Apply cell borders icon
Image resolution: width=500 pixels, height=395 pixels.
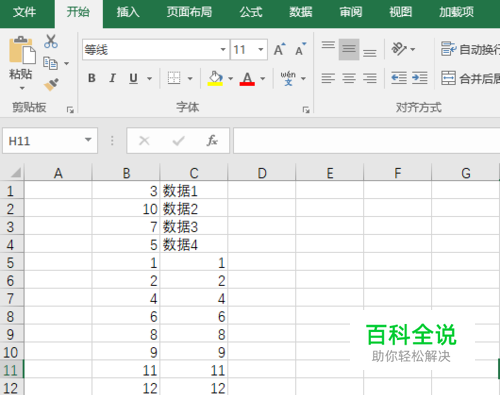174,78
